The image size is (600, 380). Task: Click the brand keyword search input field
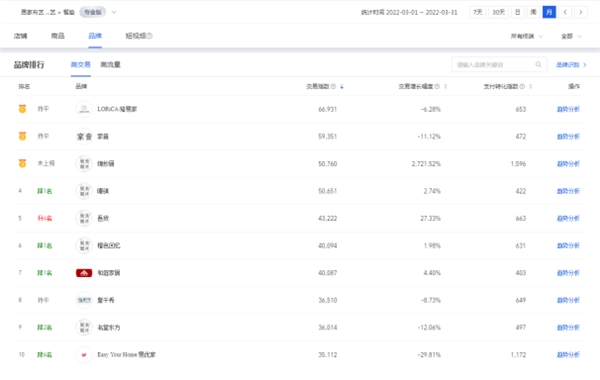(x=495, y=65)
